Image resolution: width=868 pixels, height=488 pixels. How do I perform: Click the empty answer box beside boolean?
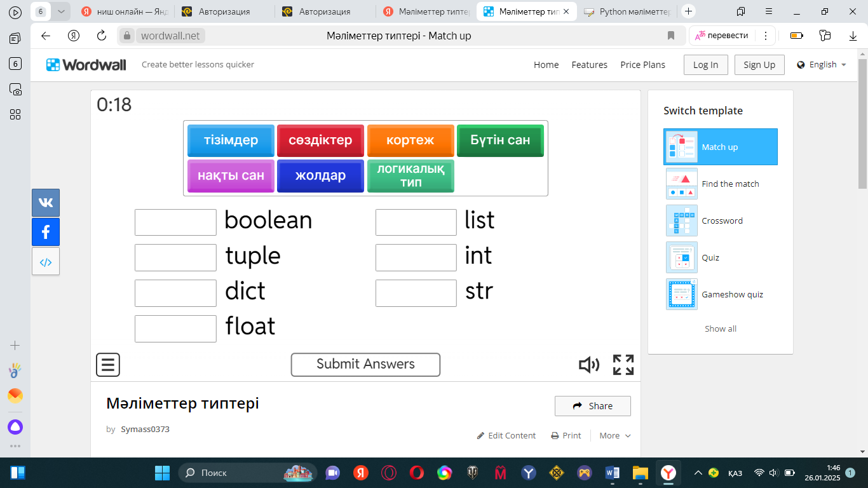(x=175, y=222)
